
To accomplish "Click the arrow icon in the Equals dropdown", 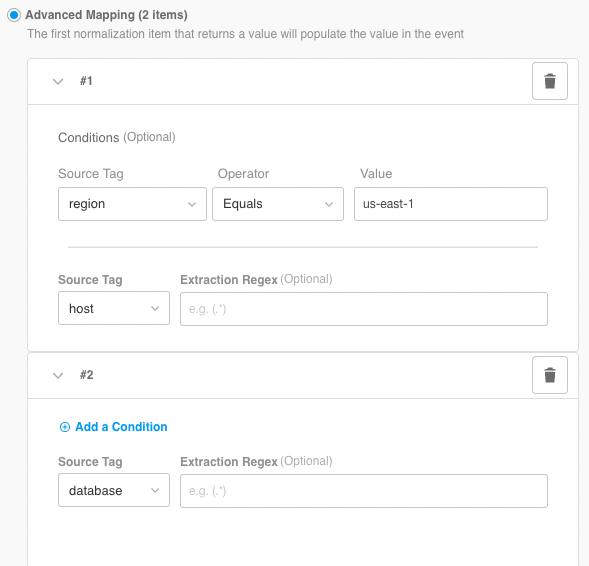I will point(329,204).
